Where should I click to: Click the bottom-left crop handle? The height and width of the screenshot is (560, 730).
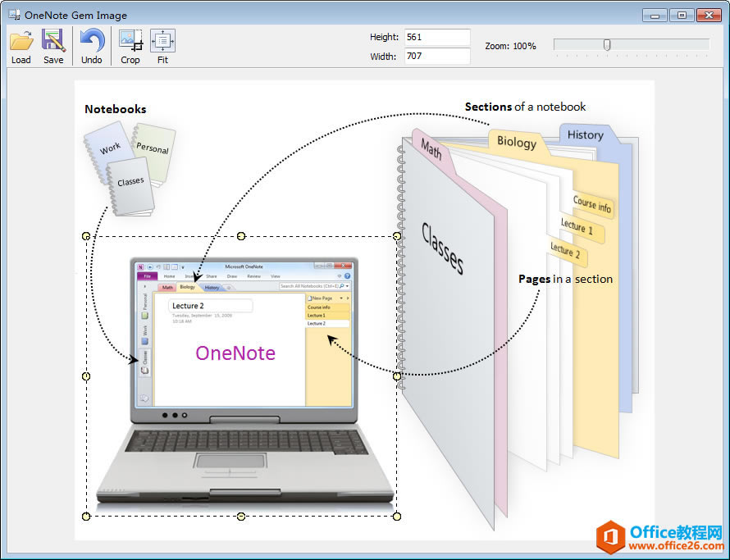[86, 517]
